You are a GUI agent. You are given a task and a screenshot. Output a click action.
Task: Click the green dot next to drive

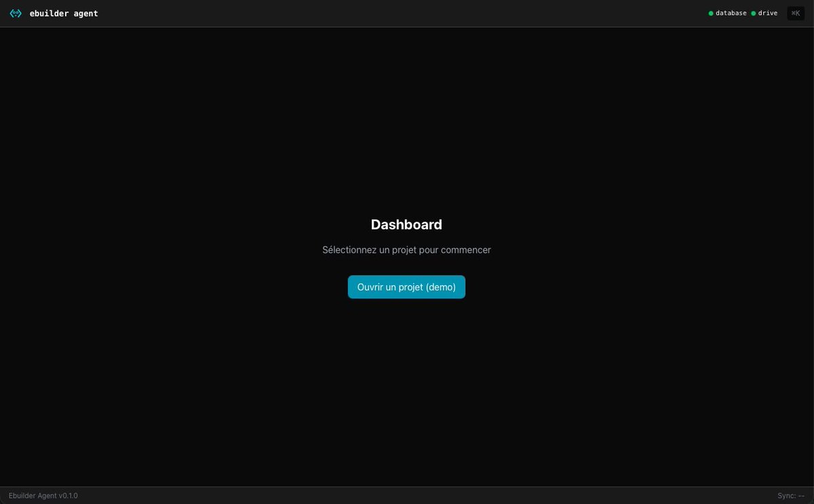(752, 13)
